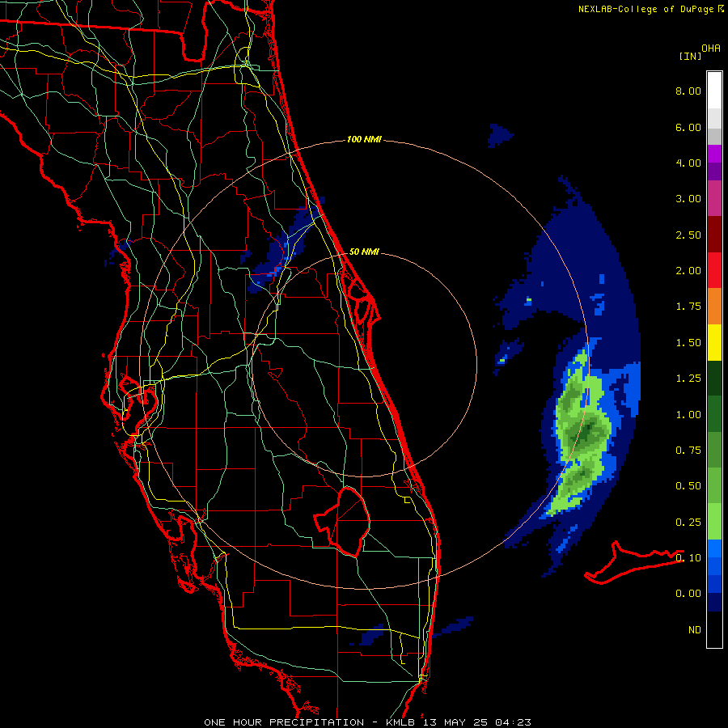Click the Grand Bahama island outline

634,562
